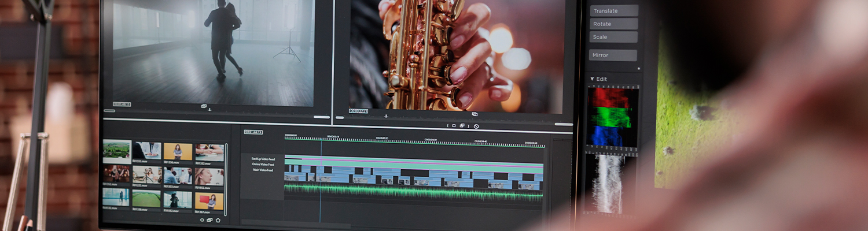Click the media bin vertical scrollbar
The image size is (868, 231).
point(226,180)
